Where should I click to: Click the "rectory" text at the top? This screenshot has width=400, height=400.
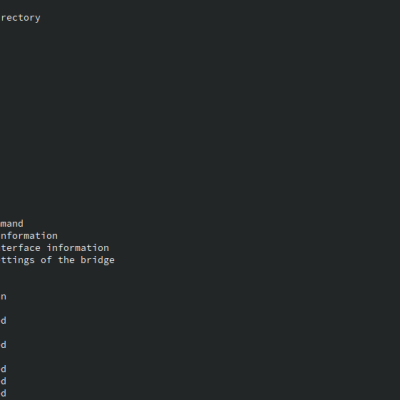pos(20,18)
